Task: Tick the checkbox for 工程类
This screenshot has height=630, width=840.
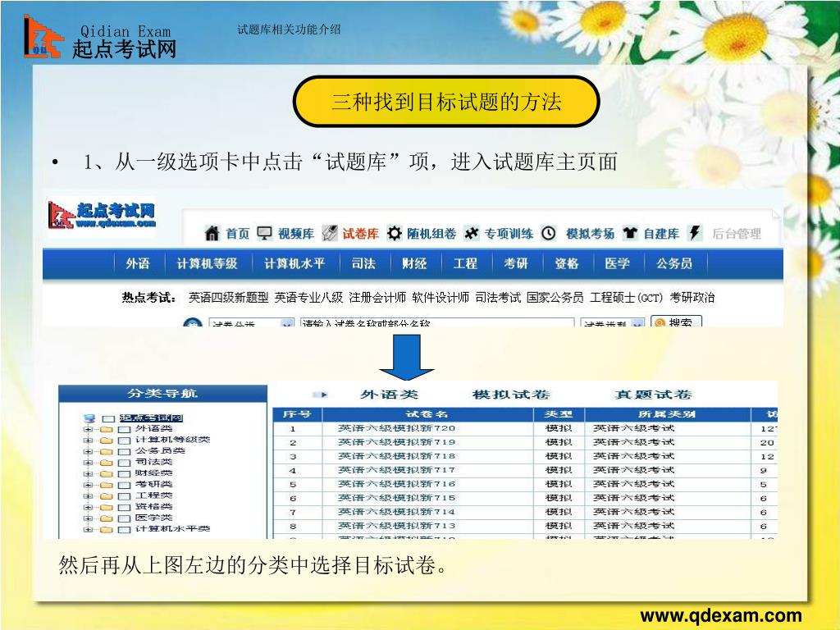Action: pyautogui.click(x=124, y=496)
